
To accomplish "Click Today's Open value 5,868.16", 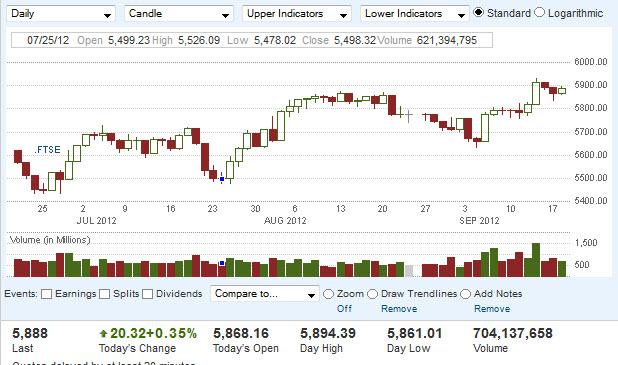I will point(241,333).
